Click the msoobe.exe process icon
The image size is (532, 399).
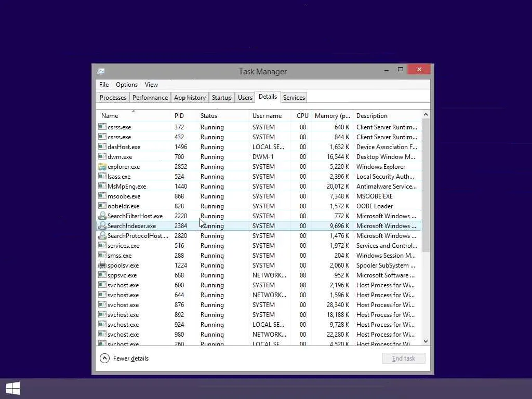coord(102,196)
